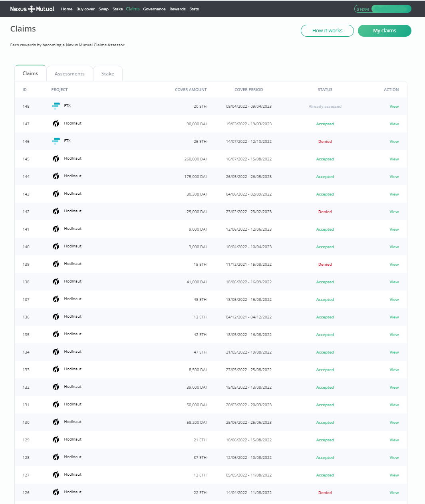Viewport: 425px width, 504px height.
Task: Click cover amount 30,308 DAI
Action: click(x=197, y=194)
